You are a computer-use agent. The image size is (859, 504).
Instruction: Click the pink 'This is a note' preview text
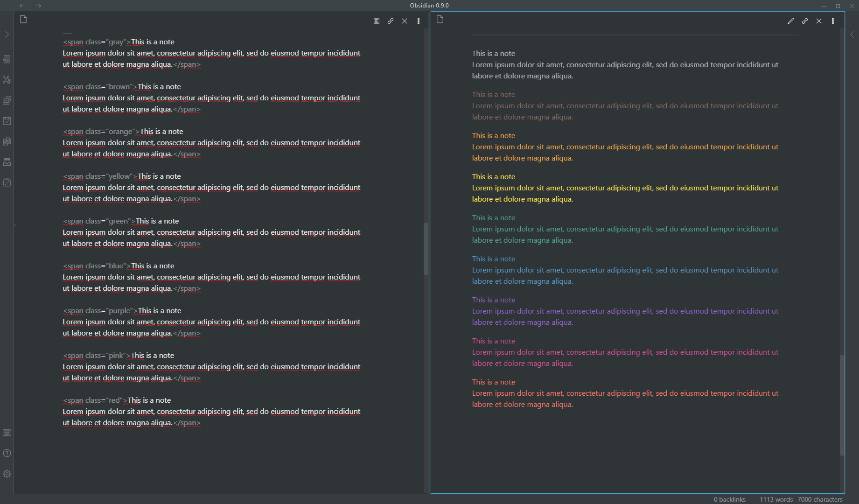point(494,341)
